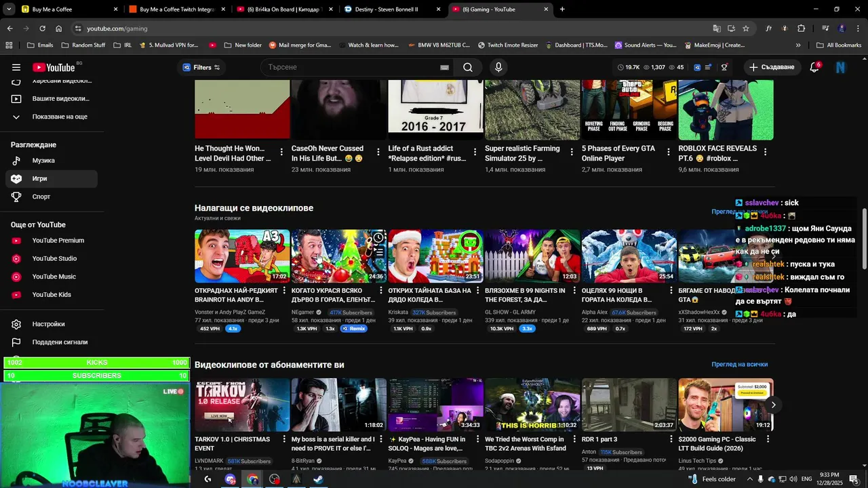Open Подадени сигнали in the sidebar

(x=52, y=342)
